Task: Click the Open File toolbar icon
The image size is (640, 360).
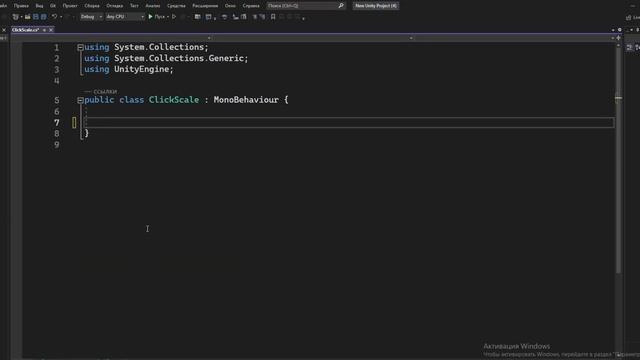Action: pos(28,17)
